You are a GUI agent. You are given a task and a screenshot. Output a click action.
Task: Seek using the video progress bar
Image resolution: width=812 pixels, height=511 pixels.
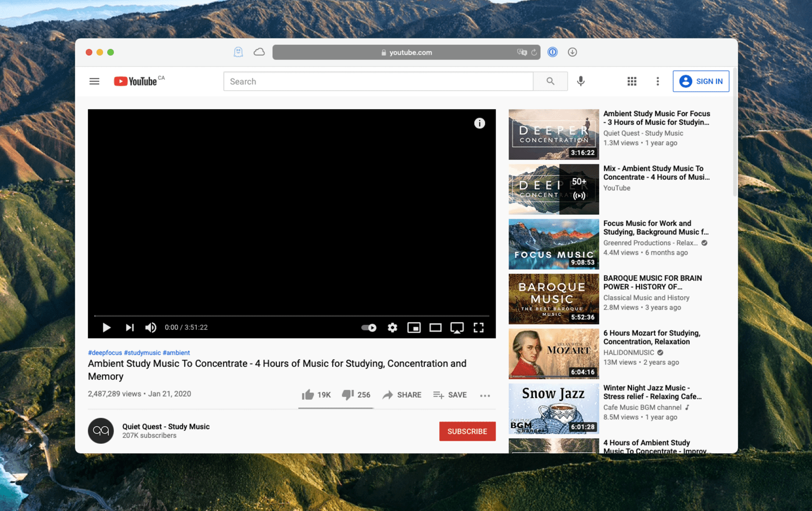(291, 315)
